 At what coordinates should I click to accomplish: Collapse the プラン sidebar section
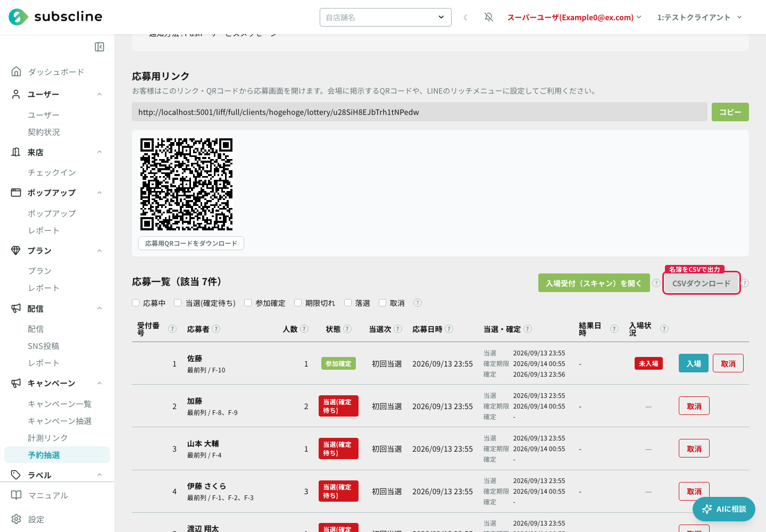[x=99, y=251]
